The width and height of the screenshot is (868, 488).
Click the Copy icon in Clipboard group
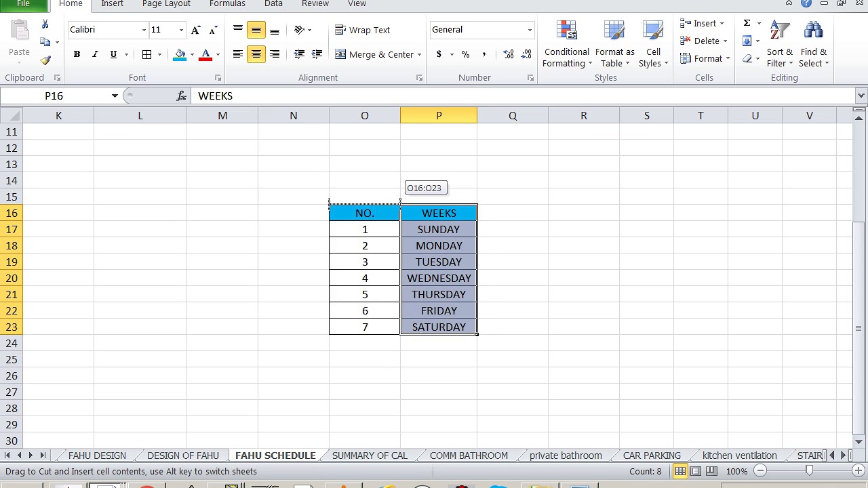coord(45,42)
